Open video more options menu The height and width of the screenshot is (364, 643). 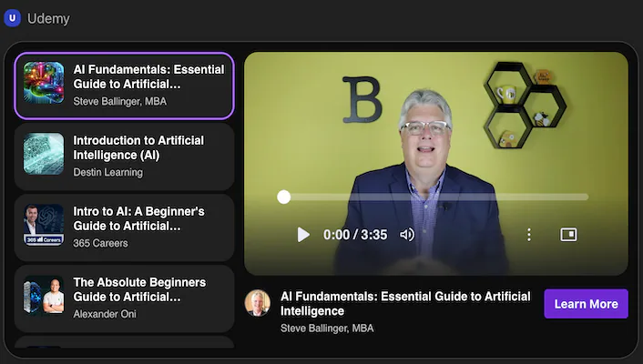tap(529, 235)
